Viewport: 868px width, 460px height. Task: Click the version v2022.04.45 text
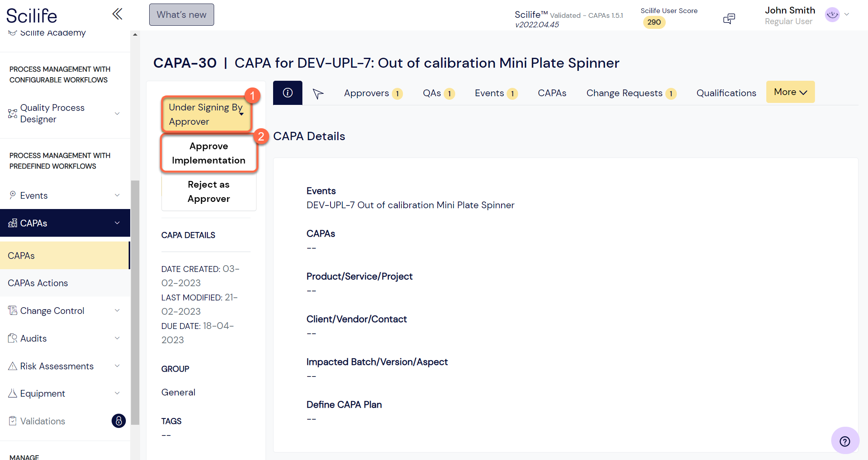point(537,25)
